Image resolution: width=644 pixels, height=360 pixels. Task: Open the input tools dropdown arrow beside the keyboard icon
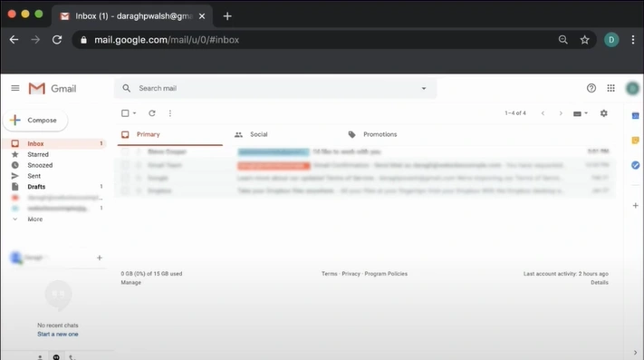coord(586,113)
